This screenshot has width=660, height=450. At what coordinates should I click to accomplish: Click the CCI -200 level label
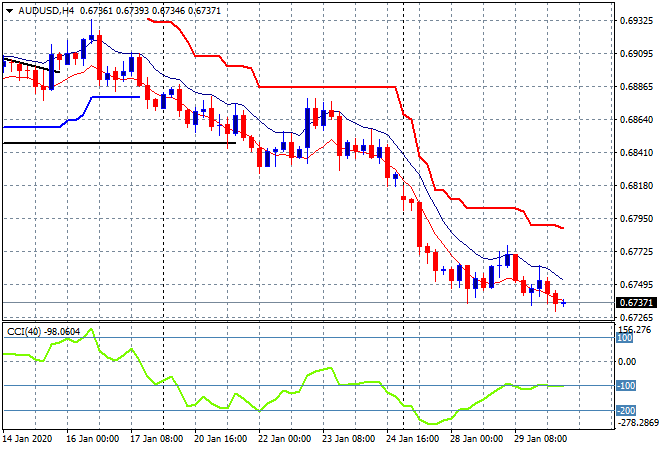626,410
